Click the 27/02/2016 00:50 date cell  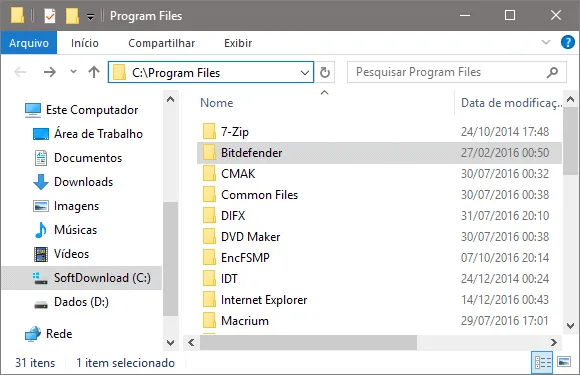(505, 153)
